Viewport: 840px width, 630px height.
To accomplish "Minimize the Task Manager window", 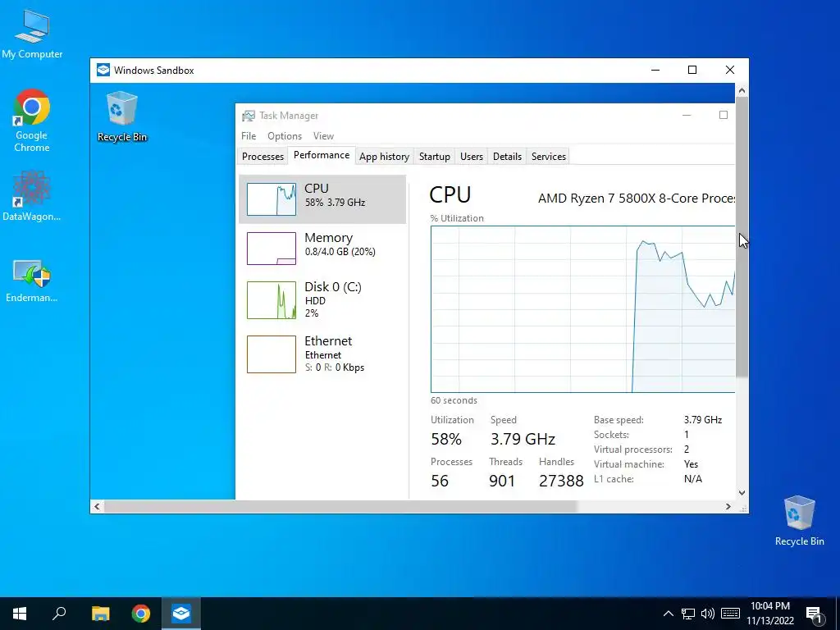I will pos(687,115).
